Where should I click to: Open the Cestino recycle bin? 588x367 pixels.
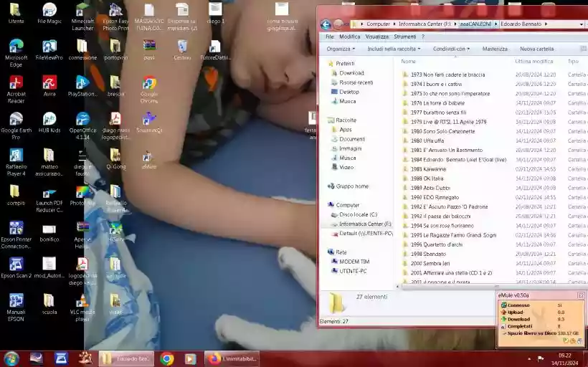tap(182, 47)
